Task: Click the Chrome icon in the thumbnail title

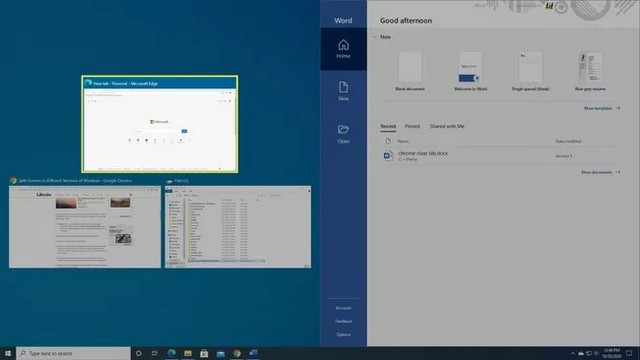Action: (13, 180)
